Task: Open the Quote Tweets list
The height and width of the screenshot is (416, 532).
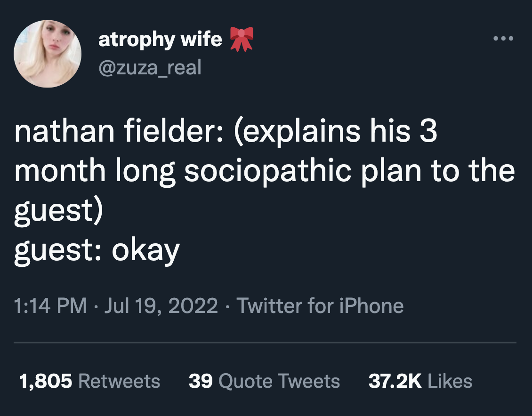Action: pyautogui.click(x=280, y=381)
